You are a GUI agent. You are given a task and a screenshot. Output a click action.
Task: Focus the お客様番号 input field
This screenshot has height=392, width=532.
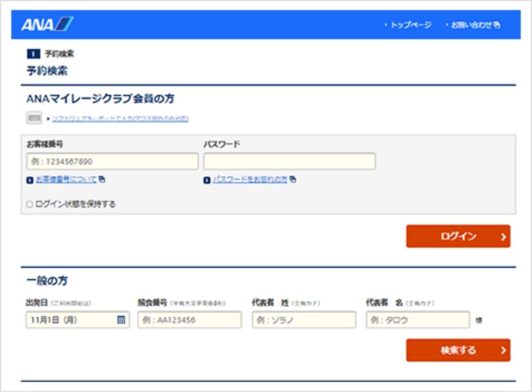pyautogui.click(x=112, y=161)
